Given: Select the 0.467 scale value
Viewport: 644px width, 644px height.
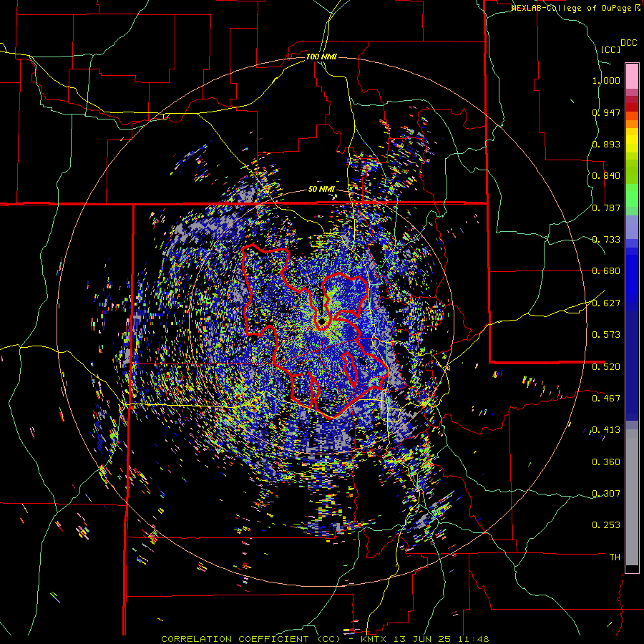Looking at the screenshot, I should pyautogui.click(x=606, y=399).
